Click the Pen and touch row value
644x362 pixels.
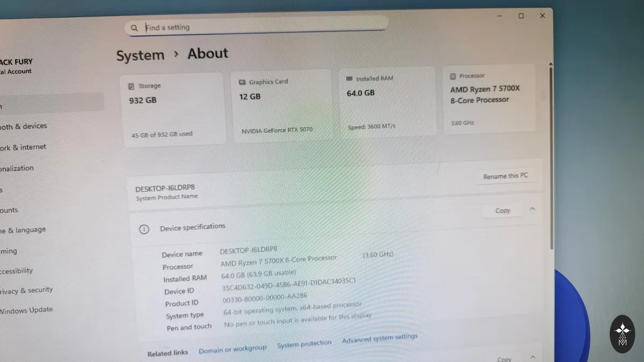click(298, 320)
